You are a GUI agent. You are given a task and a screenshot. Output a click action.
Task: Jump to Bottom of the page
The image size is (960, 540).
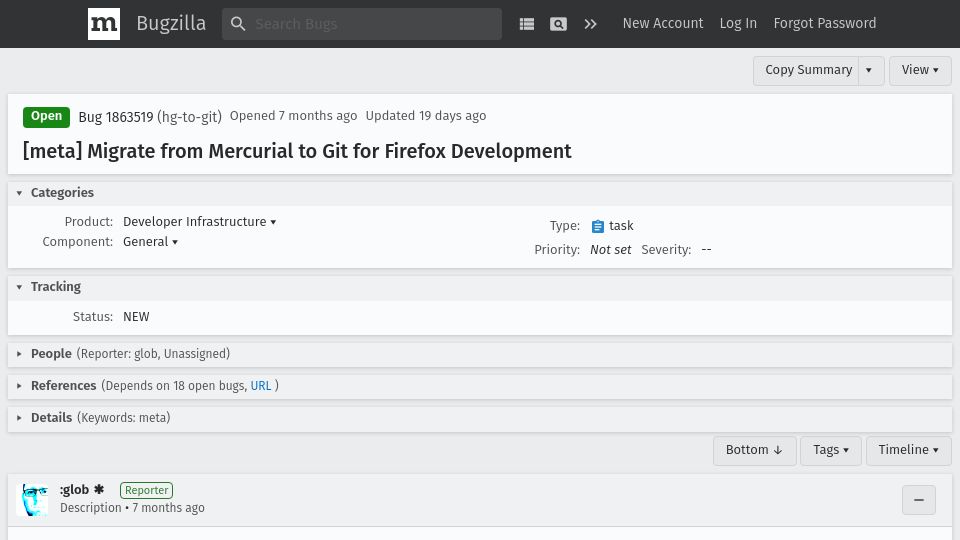[754, 451]
